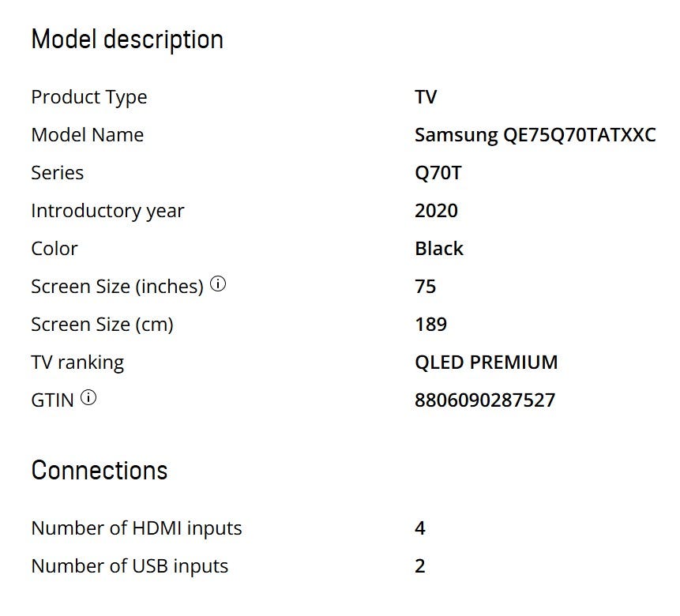Click the Product Type label
The height and width of the screenshot is (616, 680).
pos(88,97)
